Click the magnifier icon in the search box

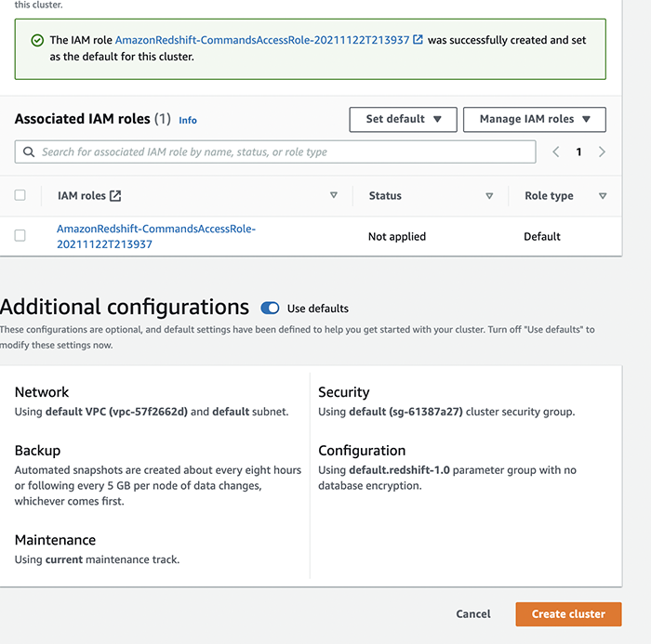30,152
